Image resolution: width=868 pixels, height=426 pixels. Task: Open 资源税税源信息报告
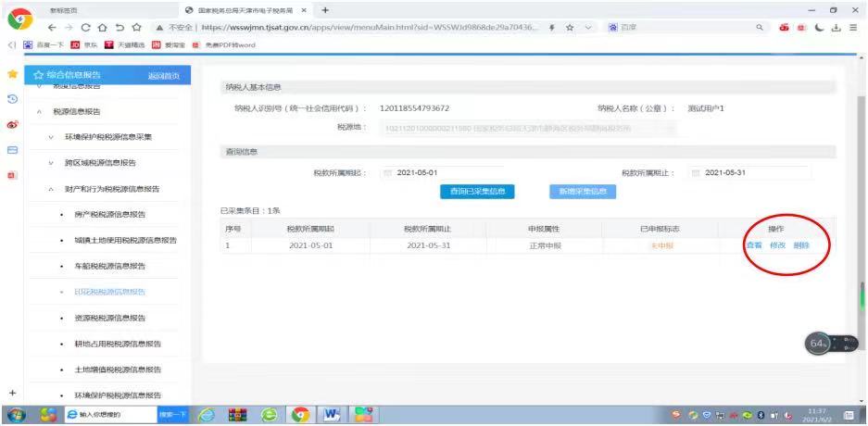(x=109, y=319)
